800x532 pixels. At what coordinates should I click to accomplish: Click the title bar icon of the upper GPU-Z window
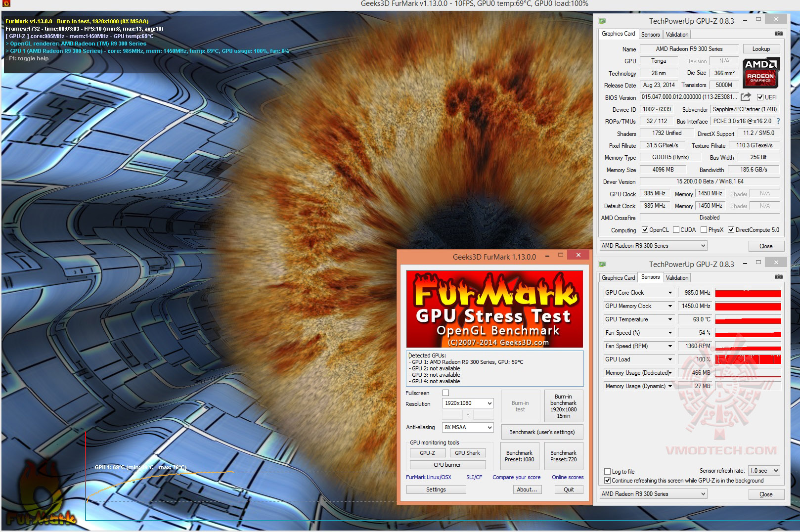602,21
